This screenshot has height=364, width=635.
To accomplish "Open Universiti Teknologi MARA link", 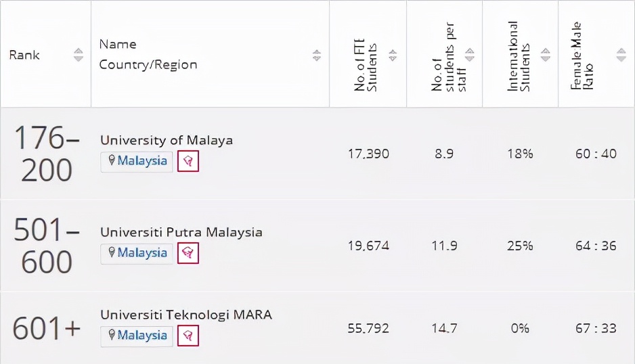I will pos(186,315).
